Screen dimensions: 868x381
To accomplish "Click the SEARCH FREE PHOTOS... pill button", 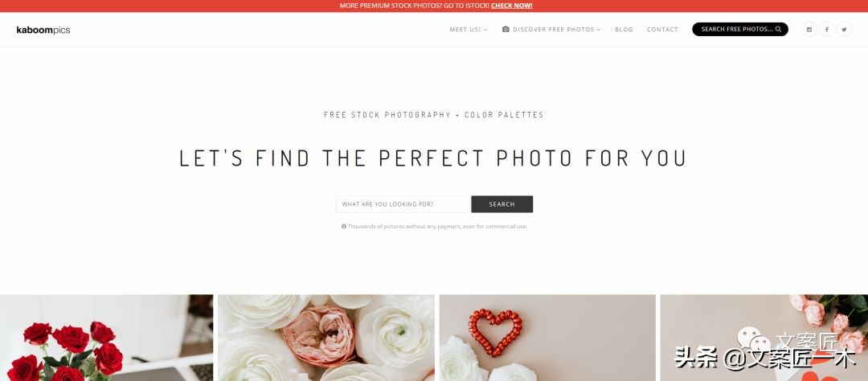I will click(x=740, y=30).
